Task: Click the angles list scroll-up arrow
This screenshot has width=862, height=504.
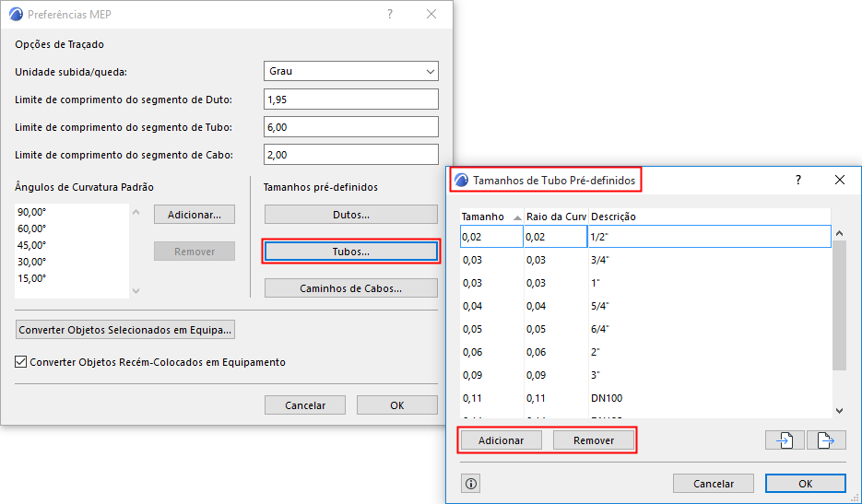Action: click(136, 212)
